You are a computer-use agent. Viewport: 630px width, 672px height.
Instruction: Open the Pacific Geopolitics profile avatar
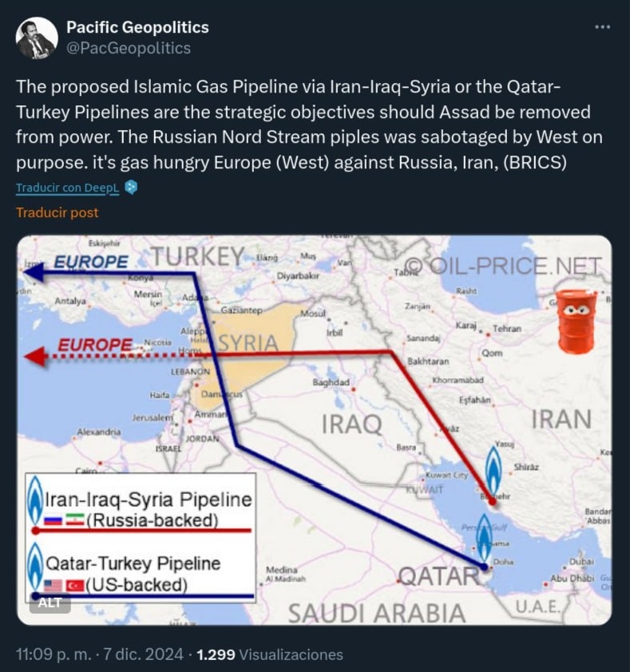click(37, 38)
